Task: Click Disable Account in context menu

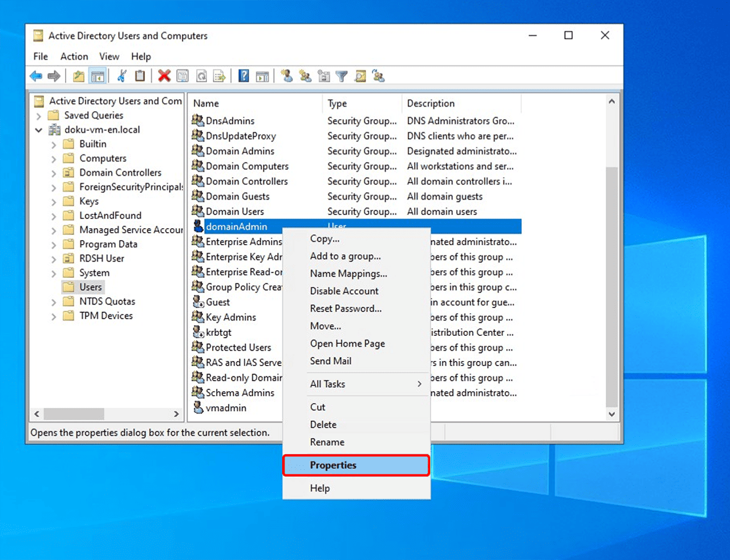Action: pos(344,291)
